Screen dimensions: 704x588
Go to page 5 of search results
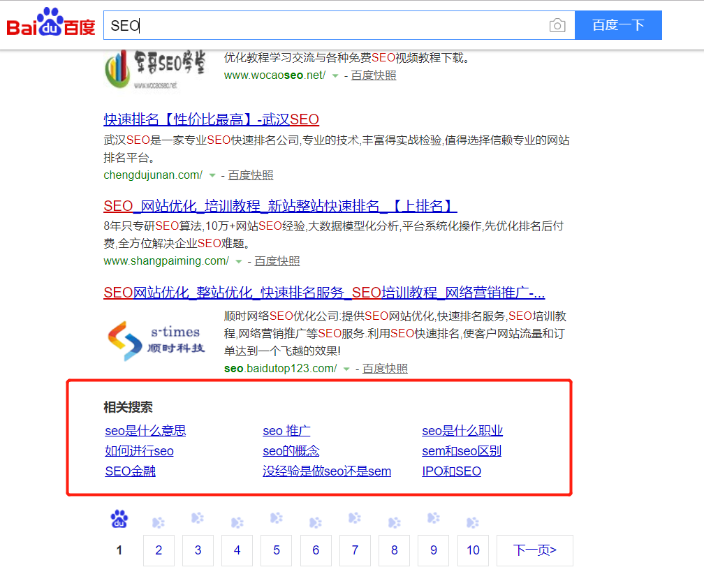coord(277,550)
